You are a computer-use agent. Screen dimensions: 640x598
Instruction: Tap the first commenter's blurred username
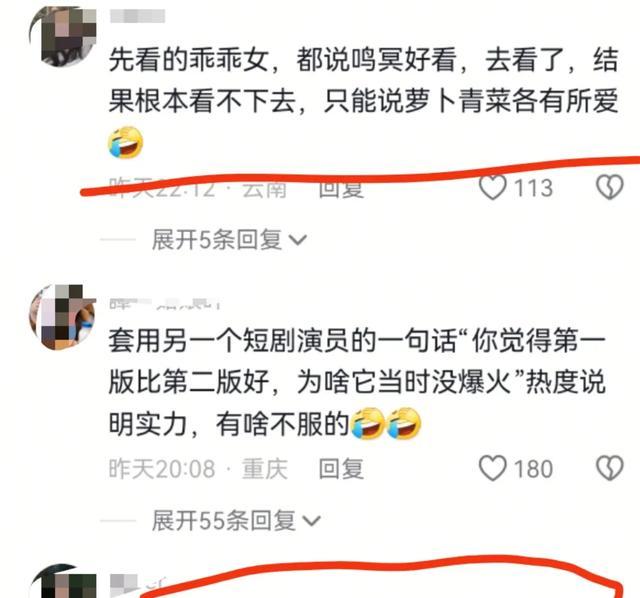point(138,16)
